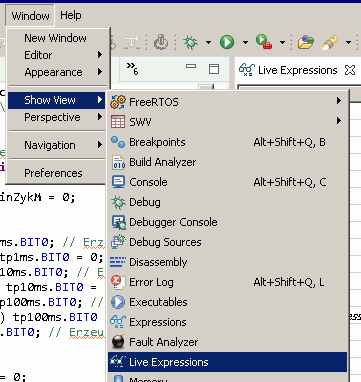Viewport: 361px width, 382px height.
Task: Show the Disassembly view
Action: (x=227, y=262)
